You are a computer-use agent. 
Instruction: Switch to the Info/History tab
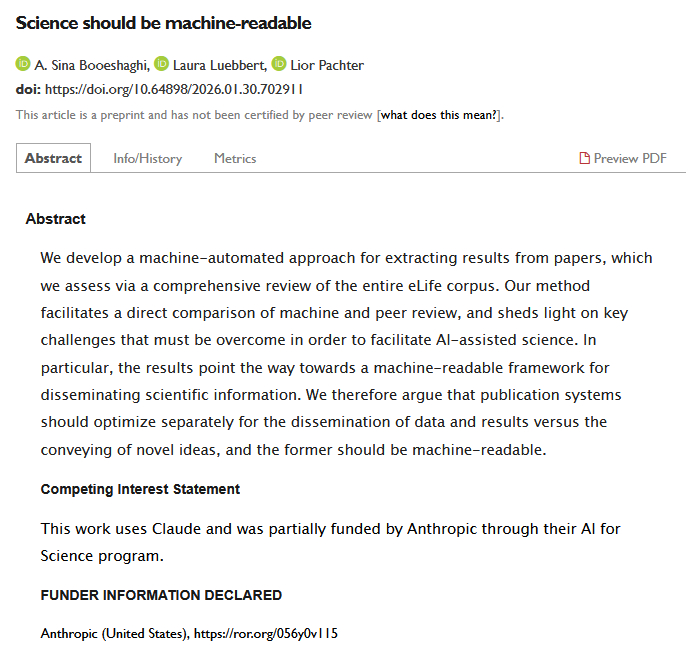[x=147, y=158]
